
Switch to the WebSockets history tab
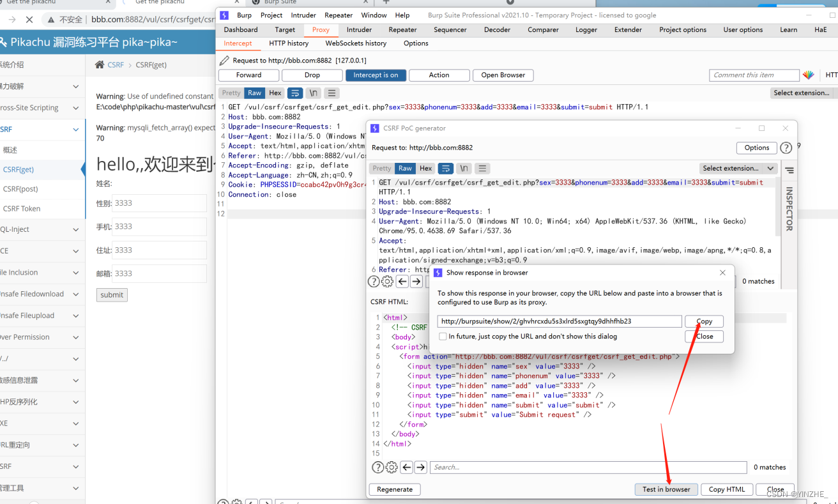click(x=356, y=43)
